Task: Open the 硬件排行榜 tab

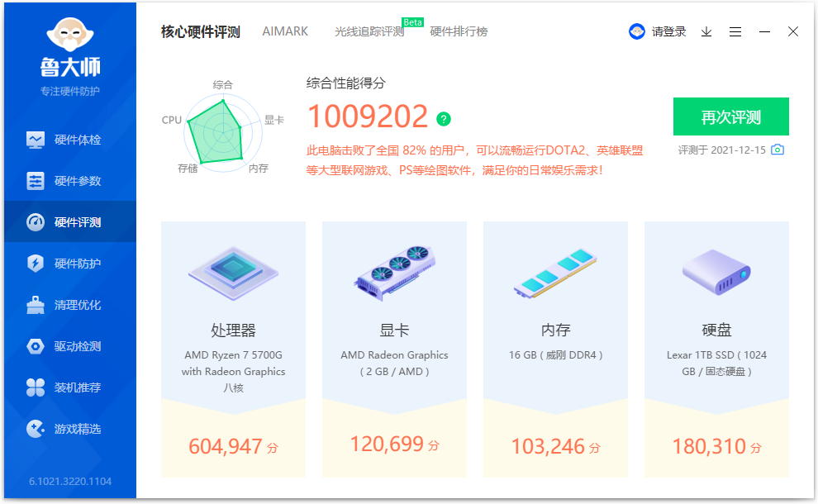Action: pyautogui.click(x=457, y=32)
